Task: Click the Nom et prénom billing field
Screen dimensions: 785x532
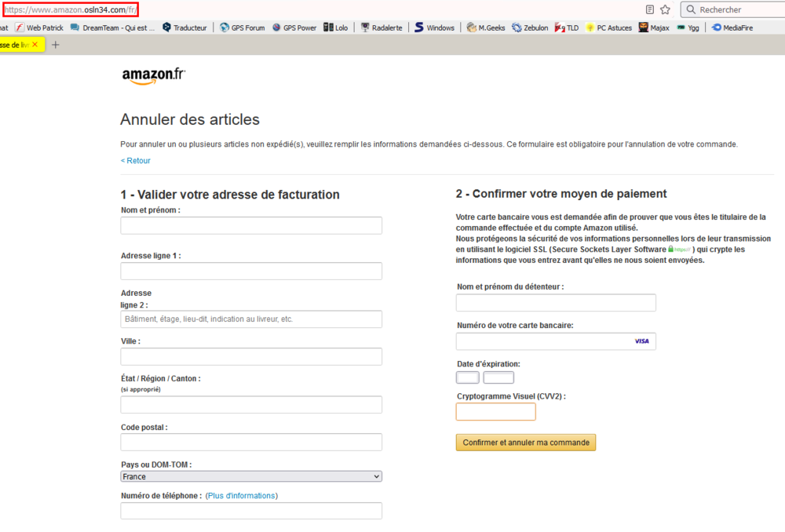Action: click(251, 226)
